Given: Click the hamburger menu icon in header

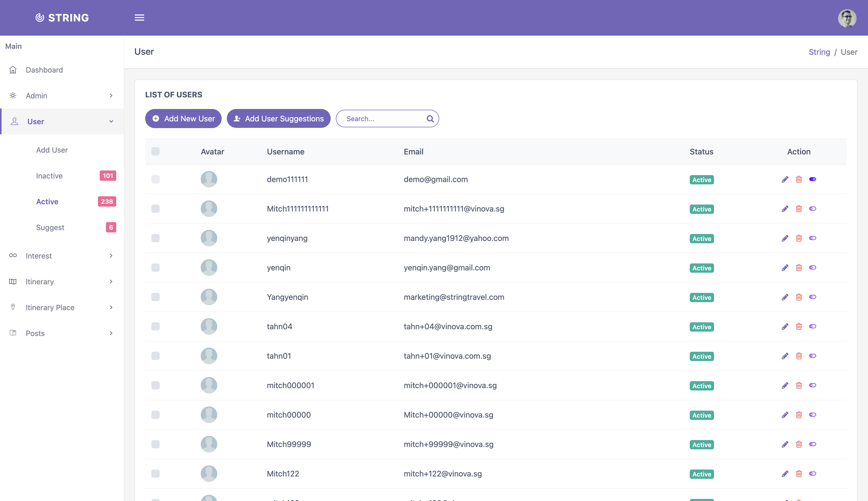Looking at the screenshot, I should point(139,18).
